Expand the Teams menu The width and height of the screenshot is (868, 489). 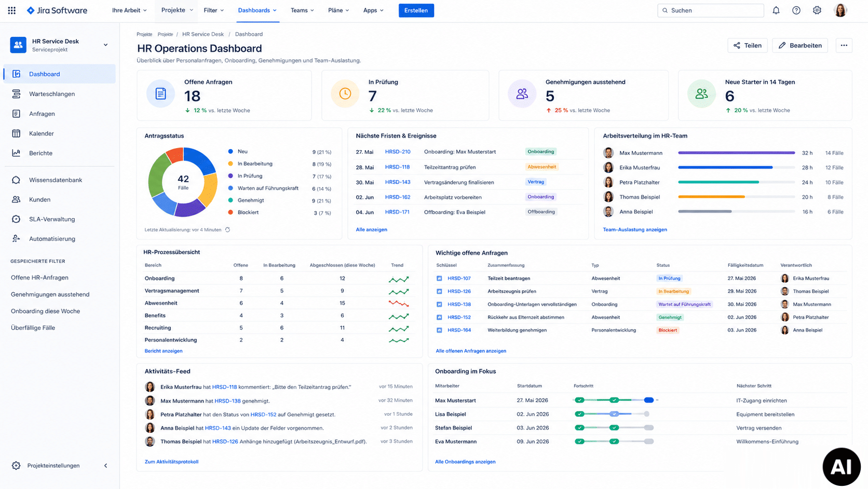tap(302, 10)
